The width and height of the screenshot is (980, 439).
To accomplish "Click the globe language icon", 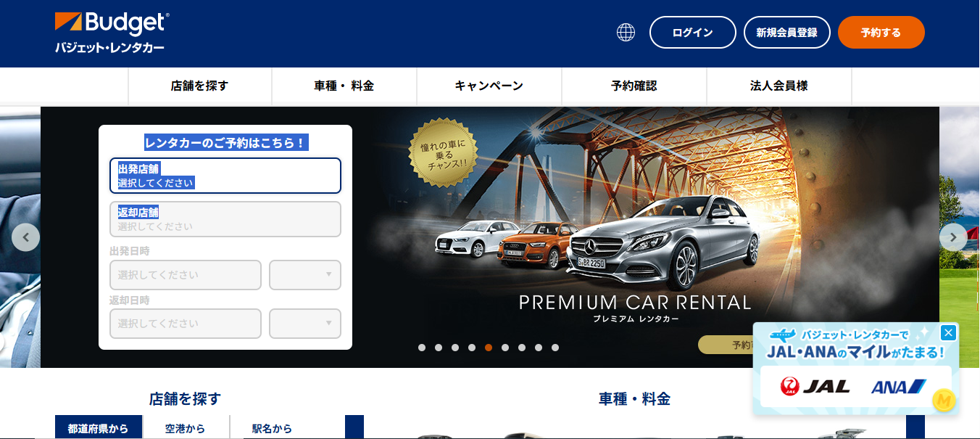I will click(626, 32).
